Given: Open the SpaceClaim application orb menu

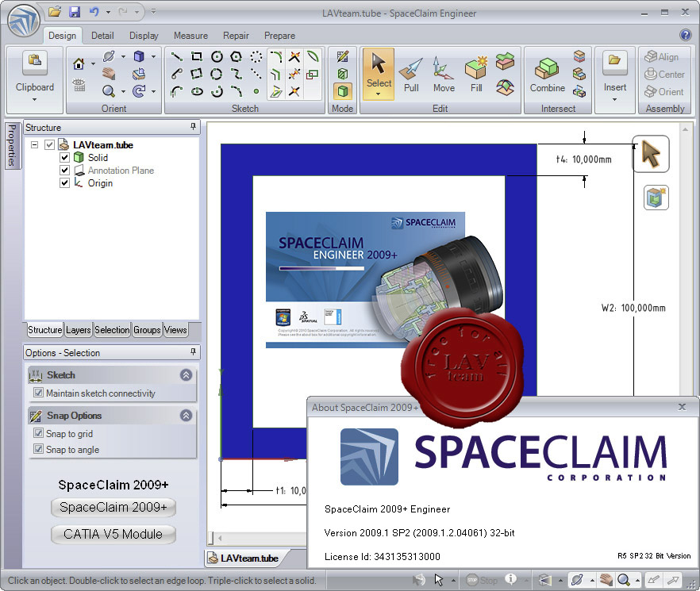Looking at the screenshot, I should tap(24, 20).
